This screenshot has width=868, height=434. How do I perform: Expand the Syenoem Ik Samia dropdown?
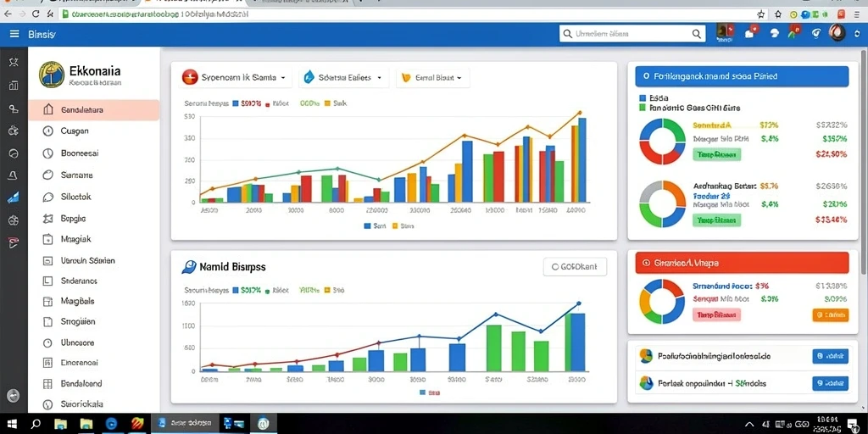click(236, 78)
